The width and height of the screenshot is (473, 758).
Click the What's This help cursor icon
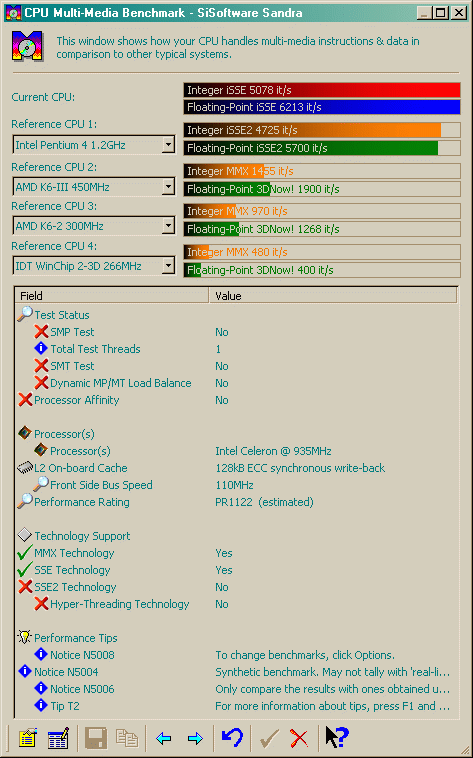tap(337, 738)
